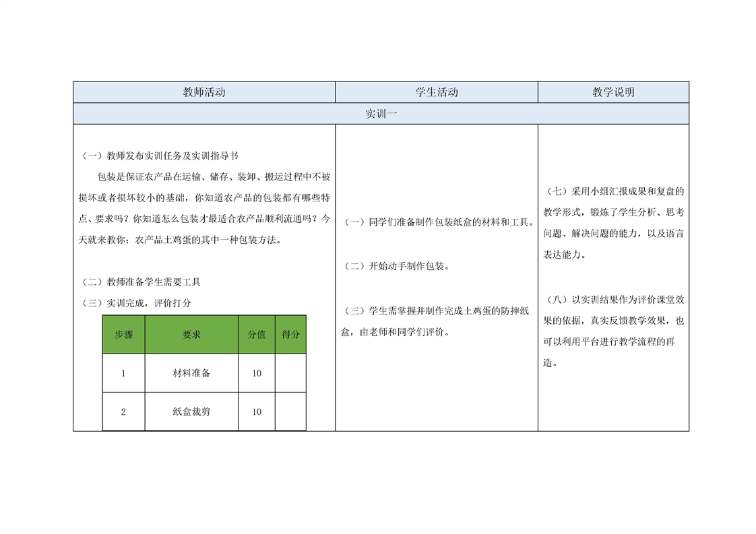Click the 教学说明 header cell
This screenshot has height=534, width=756.
pos(613,92)
